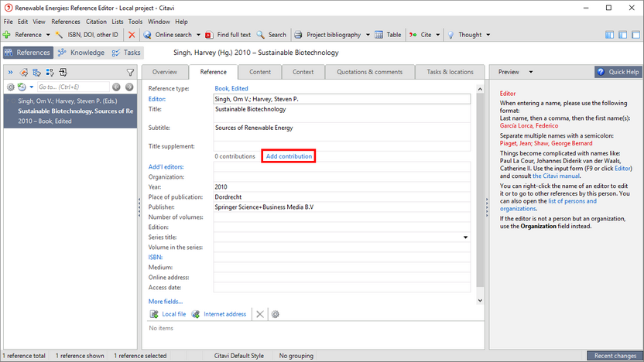
Task: Click Citavi Default Style in status bar
Action: tap(238, 356)
